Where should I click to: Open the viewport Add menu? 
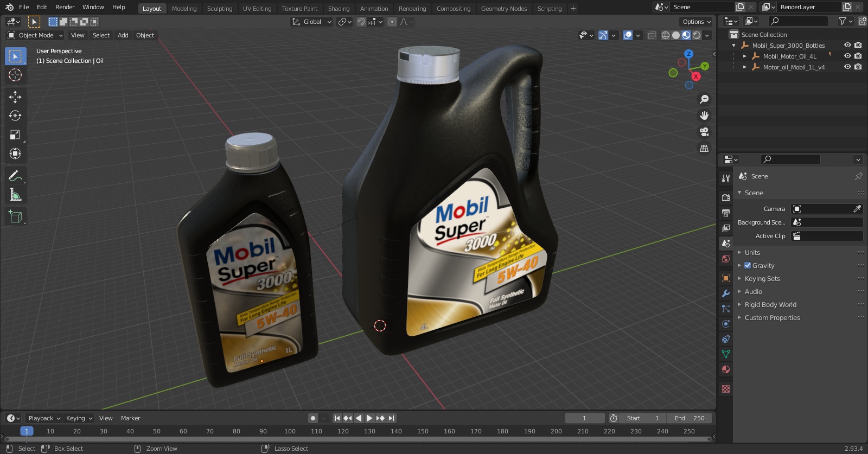[x=123, y=35]
